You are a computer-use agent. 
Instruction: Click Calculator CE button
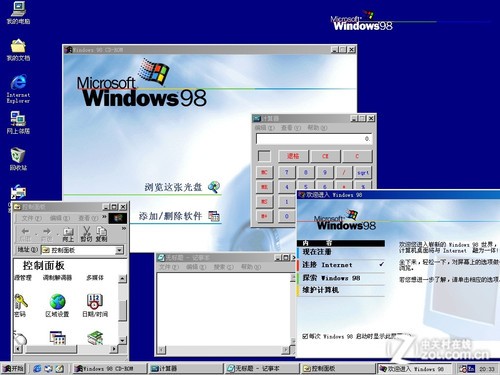click(325, 156)
